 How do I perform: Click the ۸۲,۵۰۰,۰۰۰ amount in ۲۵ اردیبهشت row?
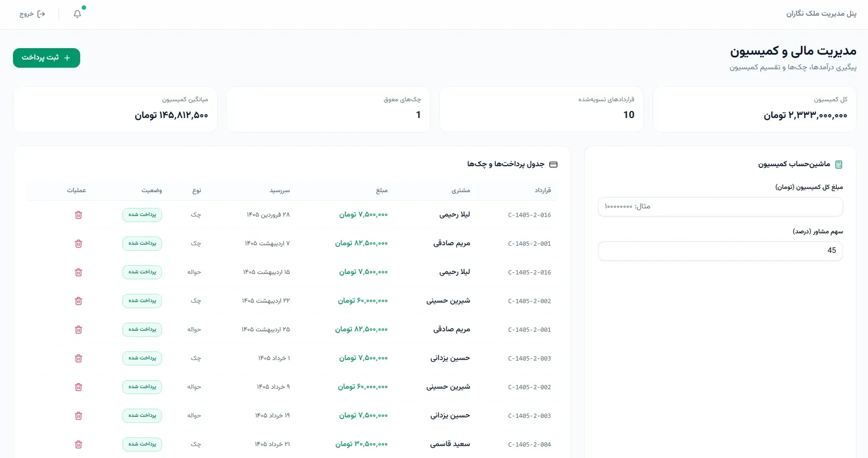(362, 330)
